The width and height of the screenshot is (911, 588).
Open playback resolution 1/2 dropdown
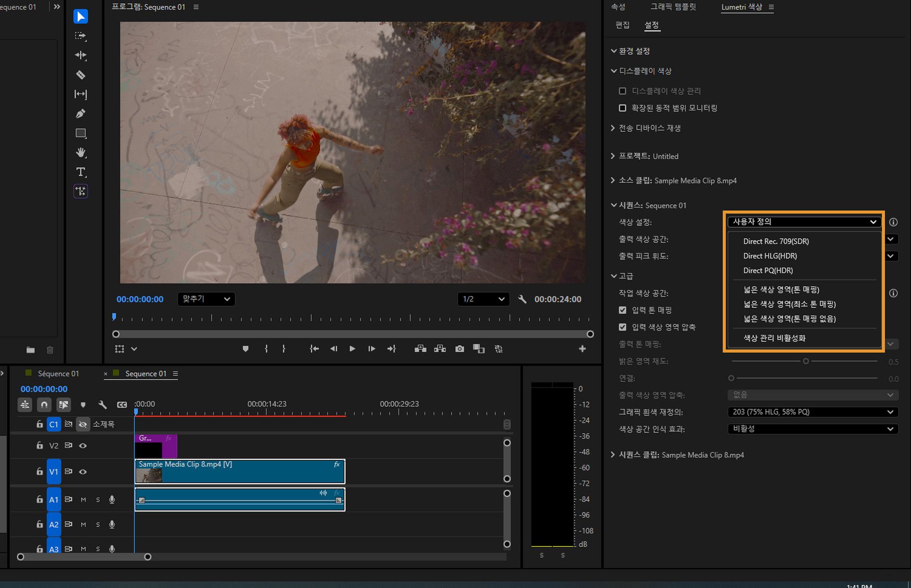[483, 299]
